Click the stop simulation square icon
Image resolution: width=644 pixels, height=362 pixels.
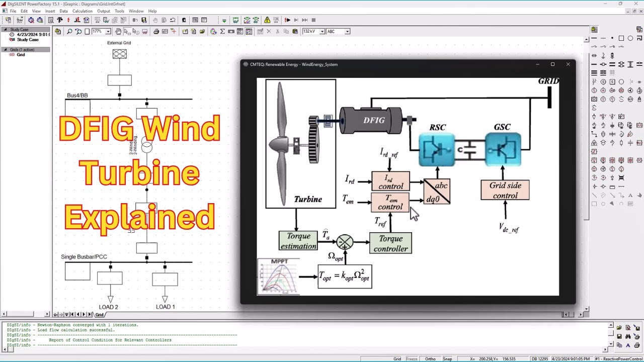point(313,20)
